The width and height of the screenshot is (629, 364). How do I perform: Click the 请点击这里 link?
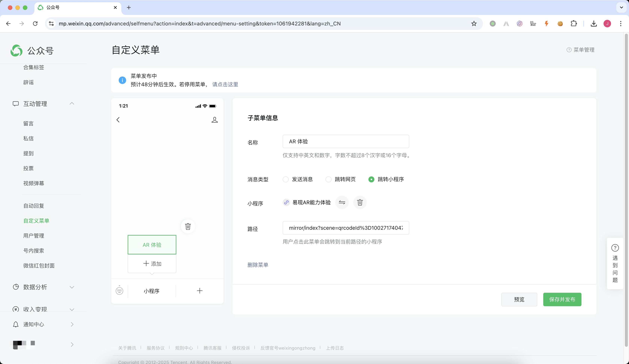point(225,84)
